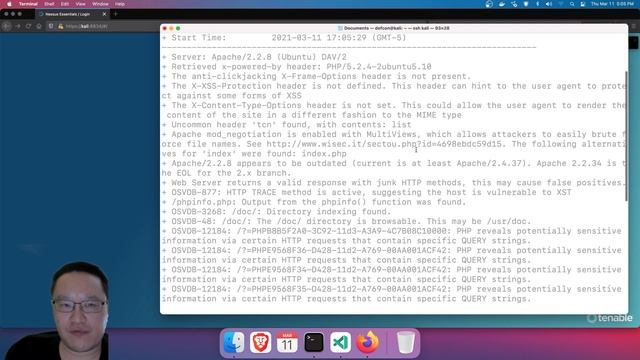Click the '/phpinfo.php: Output from the phpinfo()' line
The height and width of the screenshot is (360, 640).
coord(314,202)
